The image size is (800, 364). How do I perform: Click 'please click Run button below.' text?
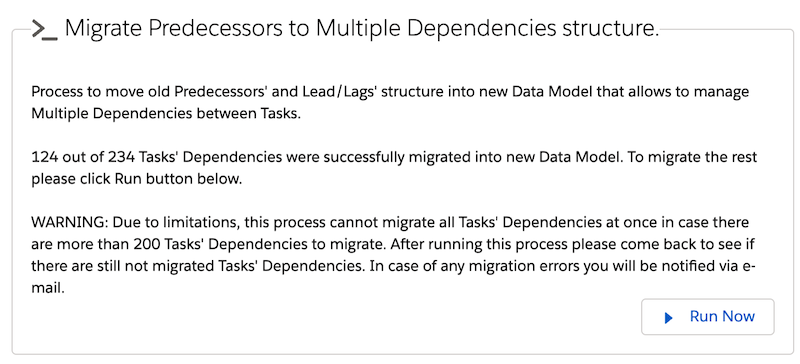(136, 180)
